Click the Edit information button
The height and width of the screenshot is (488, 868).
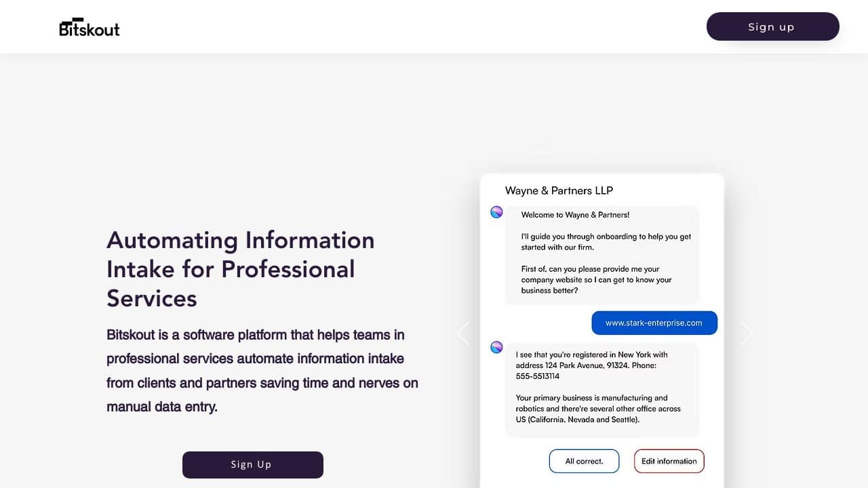click(669, 461)
